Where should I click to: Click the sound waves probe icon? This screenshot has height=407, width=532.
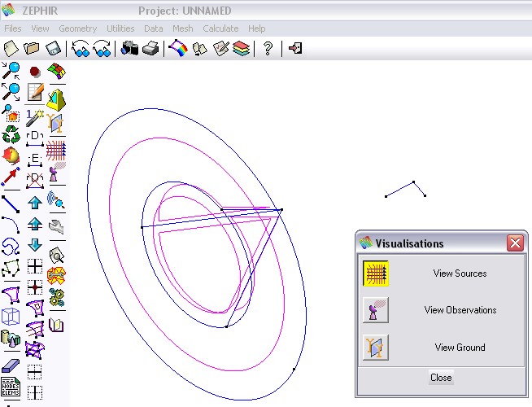[56, 199]
